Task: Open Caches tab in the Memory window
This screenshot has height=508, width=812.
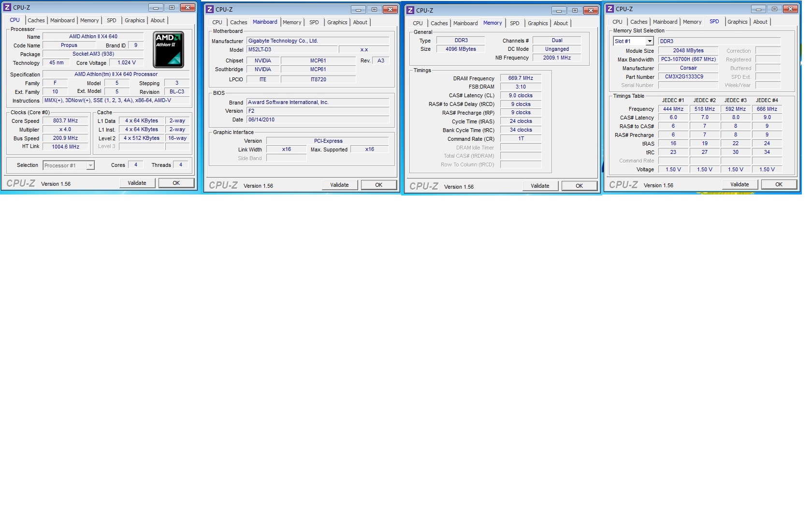Action: coord(439,23)
